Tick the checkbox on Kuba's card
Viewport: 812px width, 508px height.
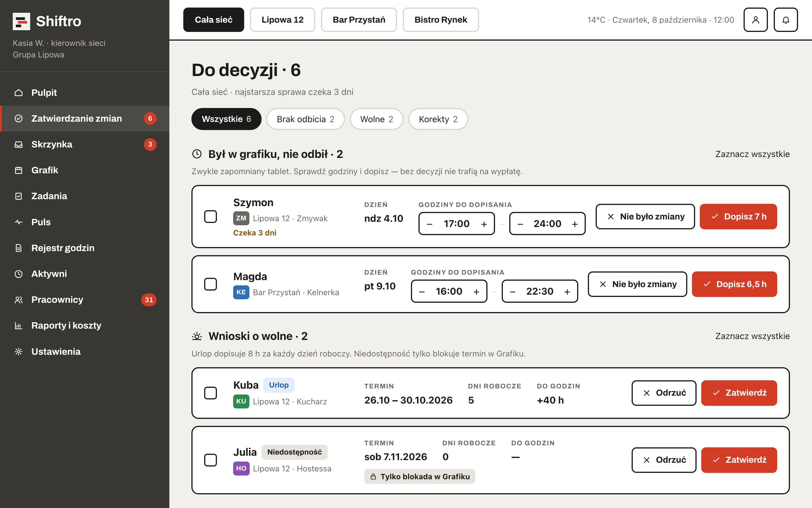coord(210,393)
